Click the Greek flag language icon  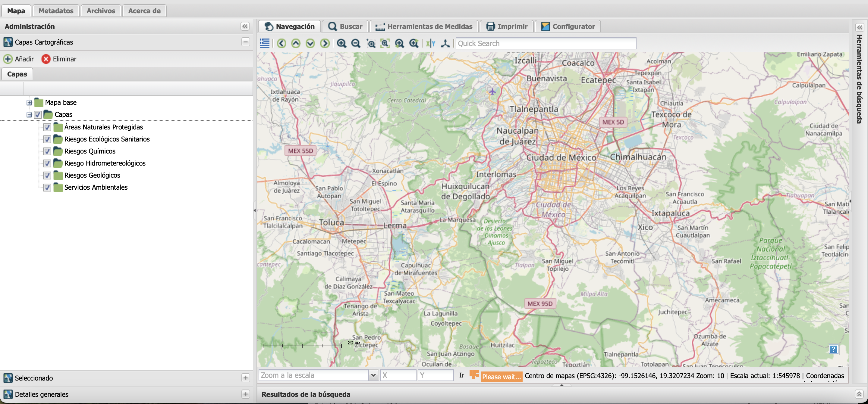point(265,43)
